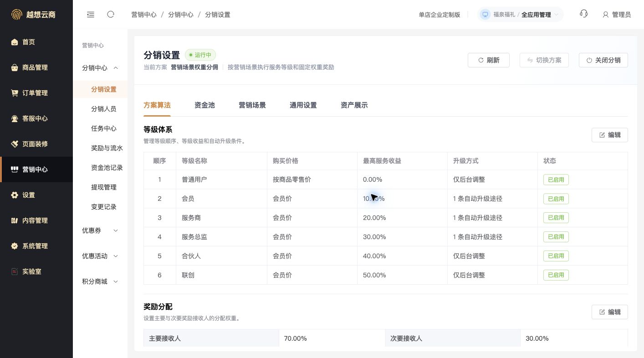Collapse the sidebar with the menu-fold icon
The height and width of the screenshot is (358, 644).
91,15
